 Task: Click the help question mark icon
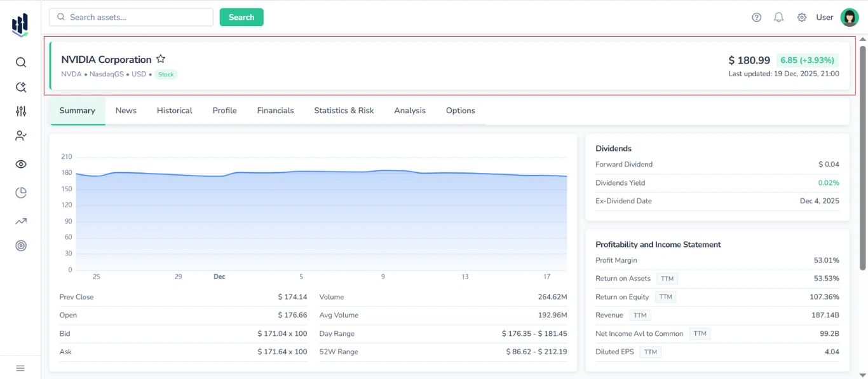(x=756, y=17)
